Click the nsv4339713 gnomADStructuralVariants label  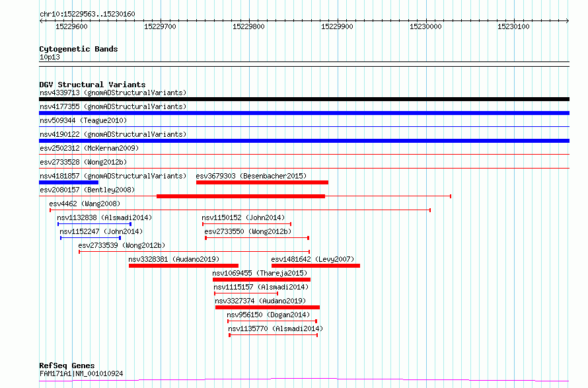tap(113, 93)
